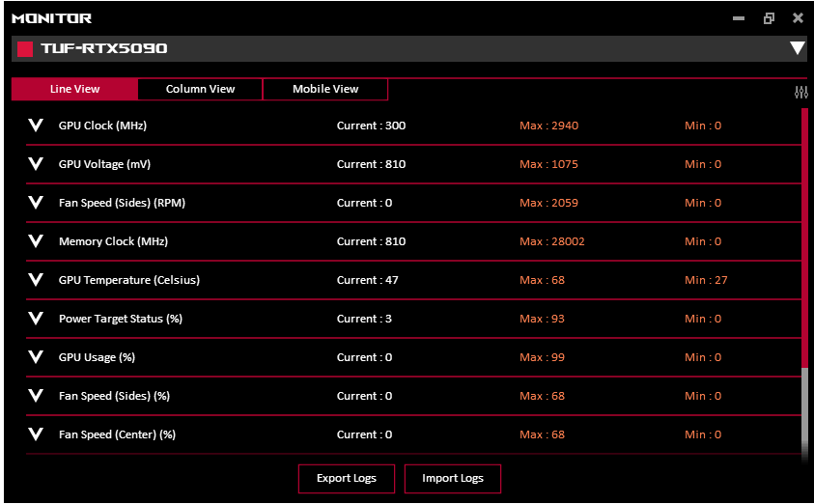Click the GPU Clock (MHz) label
Viewport: 814px width, 504px height.
coord(102,126)
